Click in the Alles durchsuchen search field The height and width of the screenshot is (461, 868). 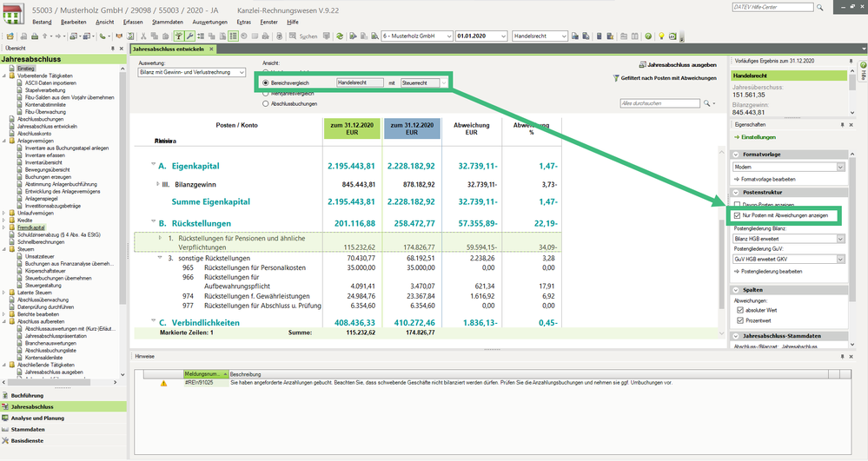659,103
